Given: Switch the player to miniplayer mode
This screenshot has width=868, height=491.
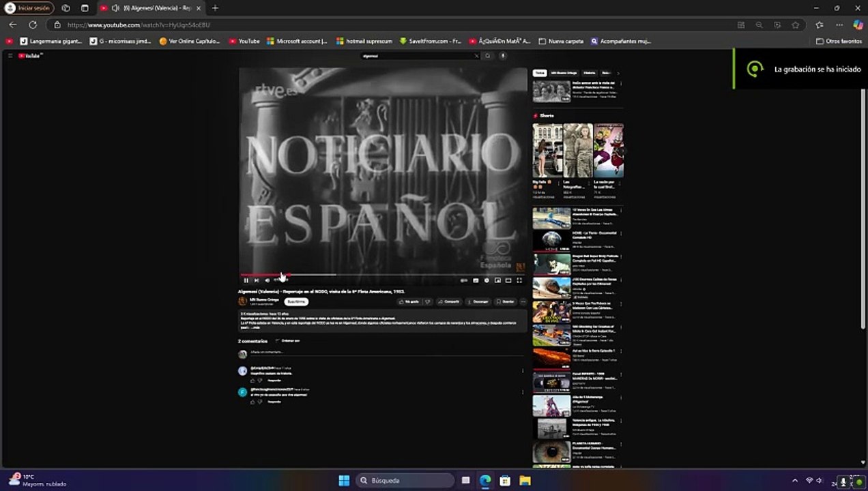Looking at the screenshot, I should point(497,280).
